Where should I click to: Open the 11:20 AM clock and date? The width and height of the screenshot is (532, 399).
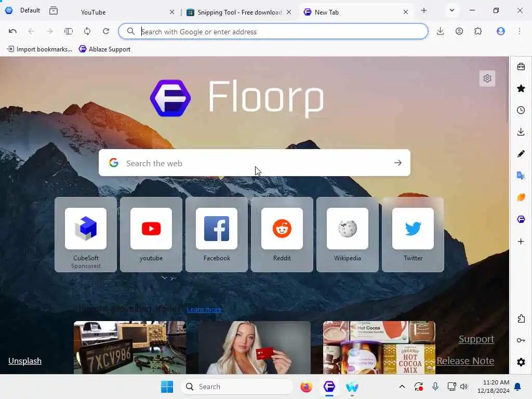coord(494,387)
